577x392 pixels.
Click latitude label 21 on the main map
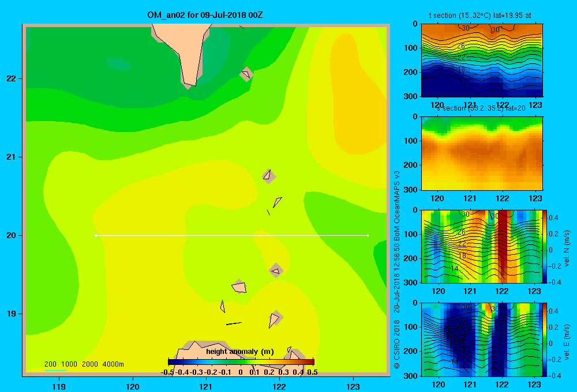coord(12,157)
